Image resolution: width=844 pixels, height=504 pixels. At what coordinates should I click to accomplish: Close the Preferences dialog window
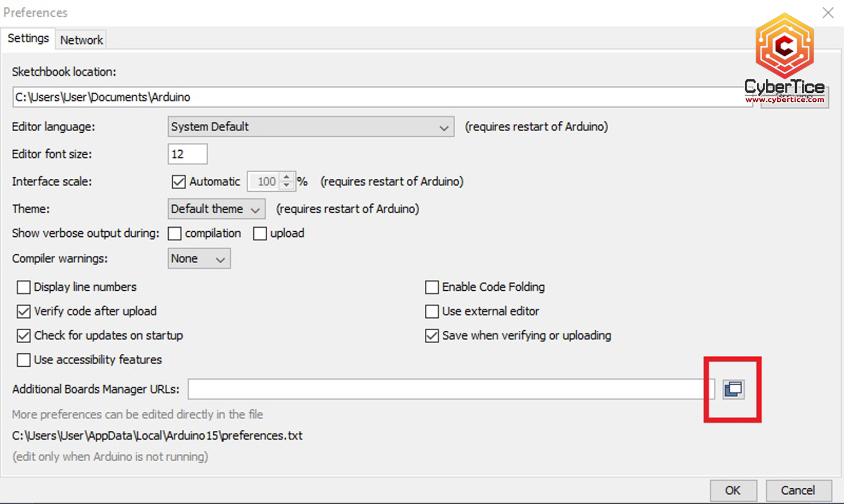[828, 12]
